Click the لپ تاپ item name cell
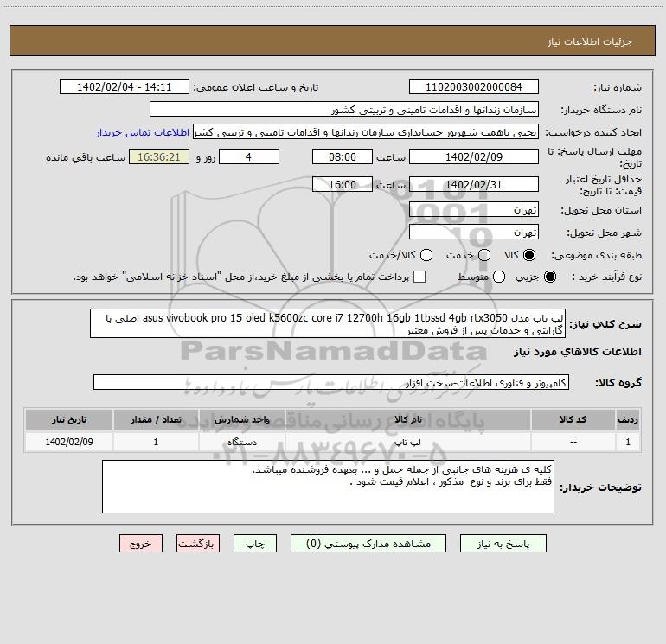 tap(407, 442)
